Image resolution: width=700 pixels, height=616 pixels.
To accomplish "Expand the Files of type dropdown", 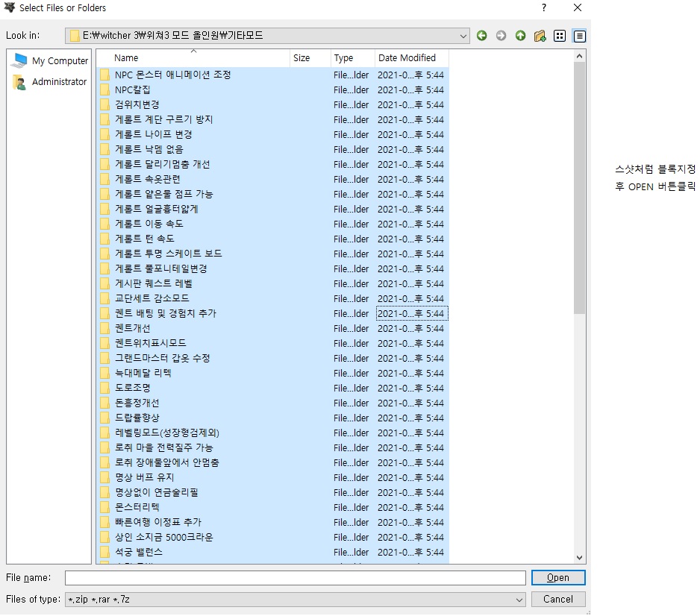I will tap(519, 600).
